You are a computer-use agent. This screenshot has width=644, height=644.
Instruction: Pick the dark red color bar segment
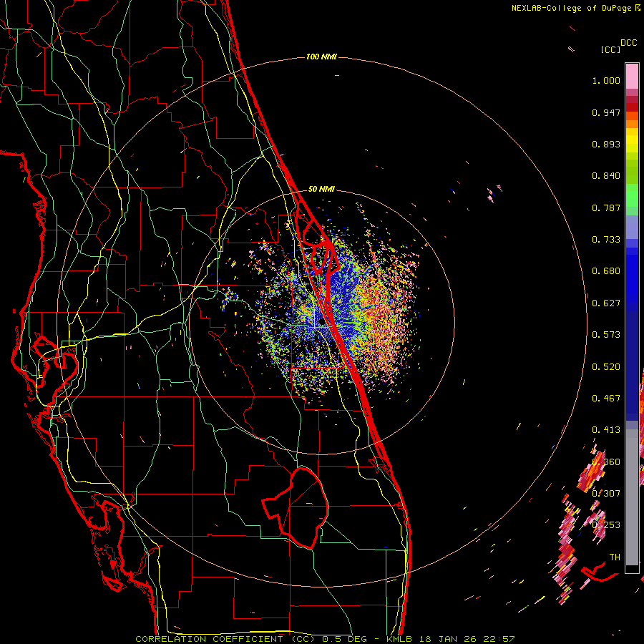pyautogui.click(x=632, y=107)
